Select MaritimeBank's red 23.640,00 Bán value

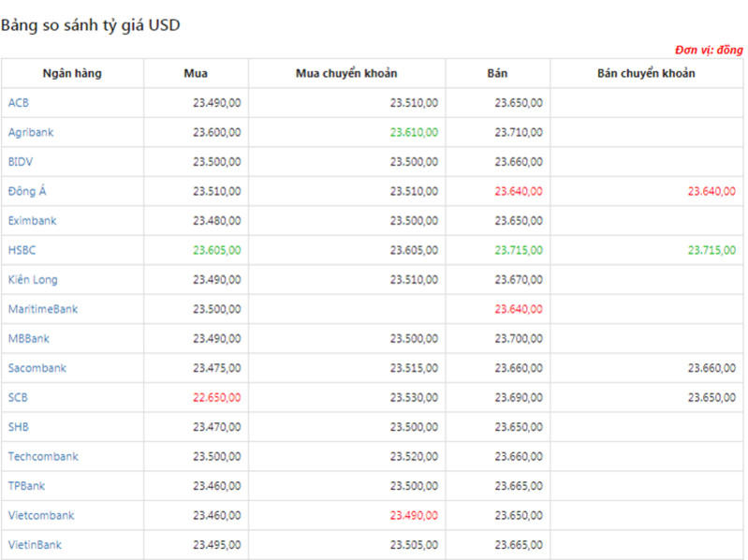click(519, 309)
